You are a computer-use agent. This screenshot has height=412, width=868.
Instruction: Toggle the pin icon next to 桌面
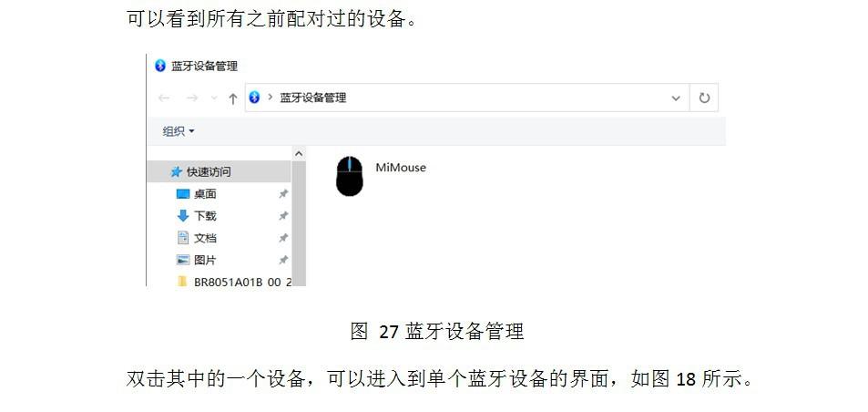(283, 194)
